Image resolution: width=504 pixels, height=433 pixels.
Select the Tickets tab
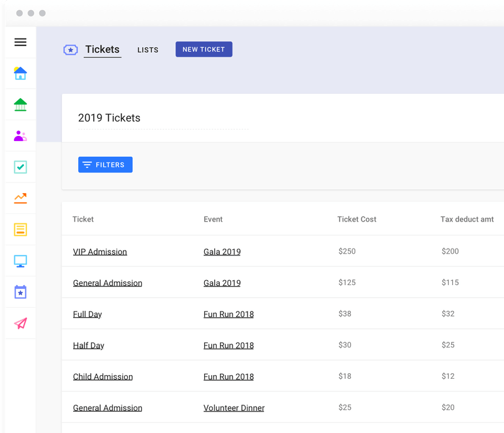tap(102, 49)
